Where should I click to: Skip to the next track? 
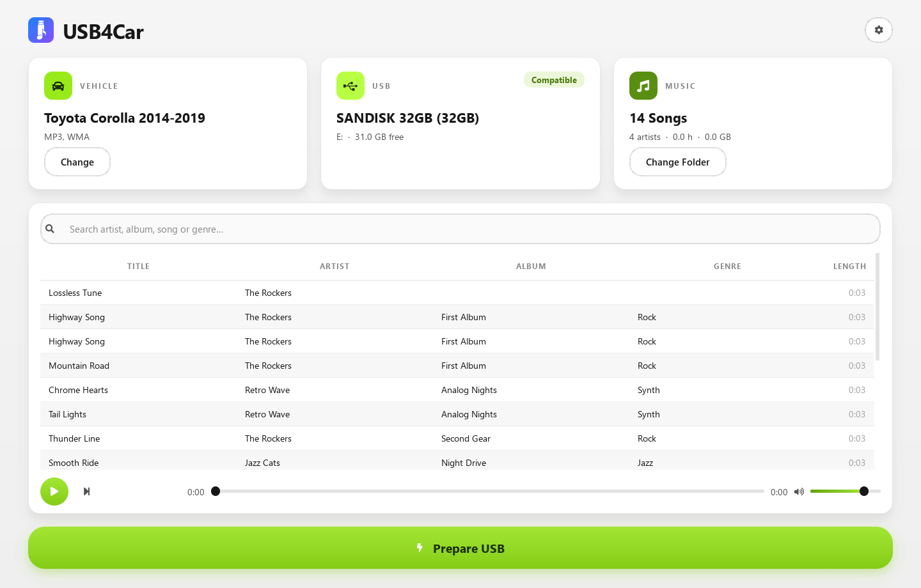point(86,491)
